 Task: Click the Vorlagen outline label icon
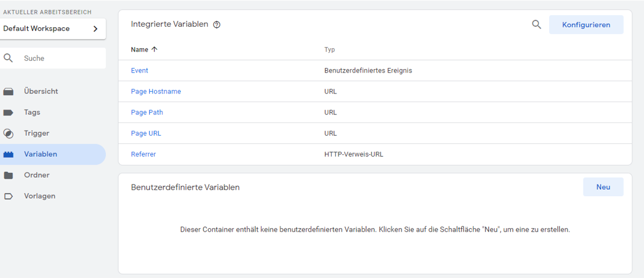coord(8,196)
